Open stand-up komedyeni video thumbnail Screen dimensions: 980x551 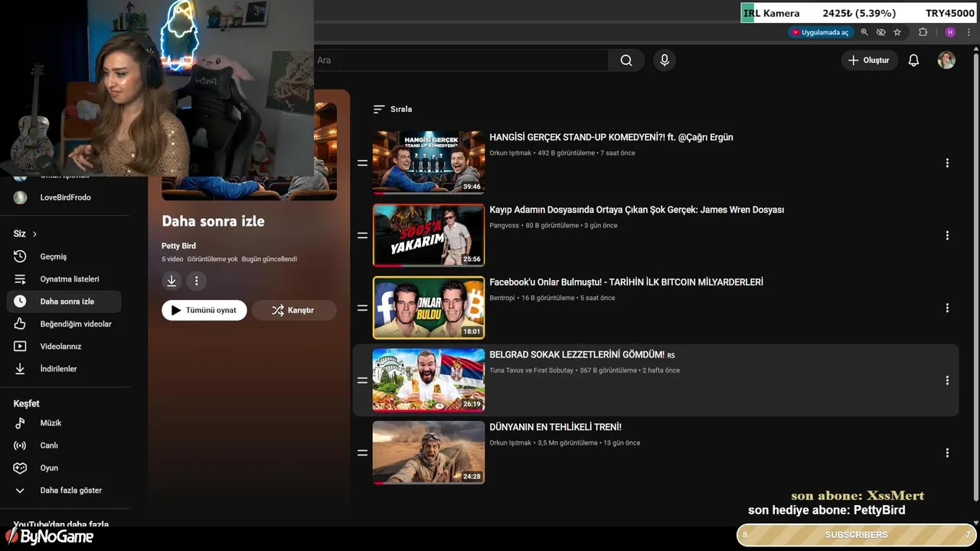click(x=429, y=162)
